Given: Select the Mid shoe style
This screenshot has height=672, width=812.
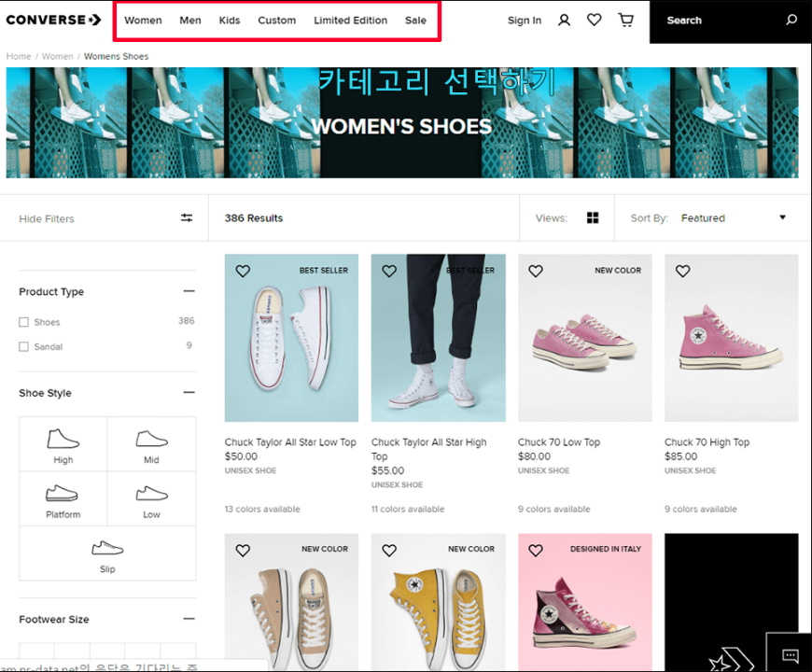Looking at the screenshot, I should click(x=152, y=444).
